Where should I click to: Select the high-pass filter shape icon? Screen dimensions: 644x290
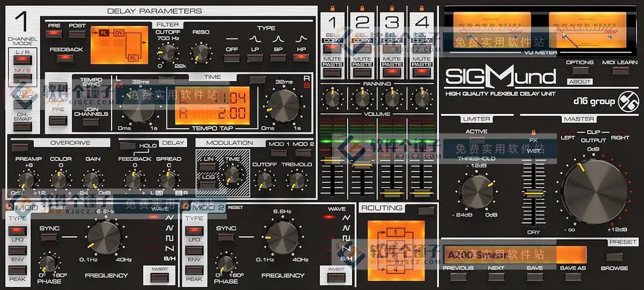pos(301,38)
